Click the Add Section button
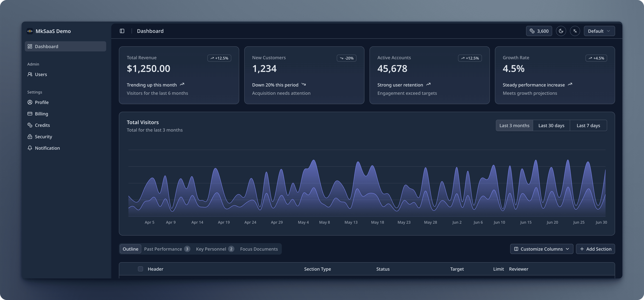Screen dimensions: 644x300 595,249
